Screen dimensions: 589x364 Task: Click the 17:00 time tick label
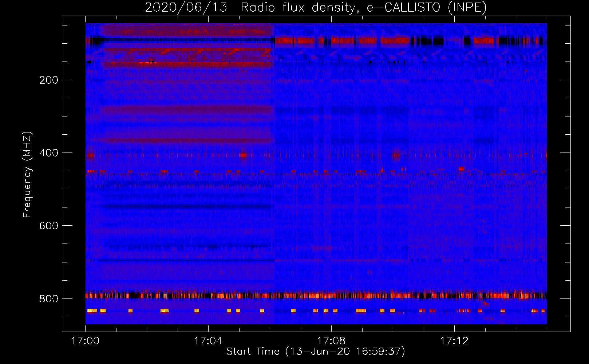click(85, 341)
